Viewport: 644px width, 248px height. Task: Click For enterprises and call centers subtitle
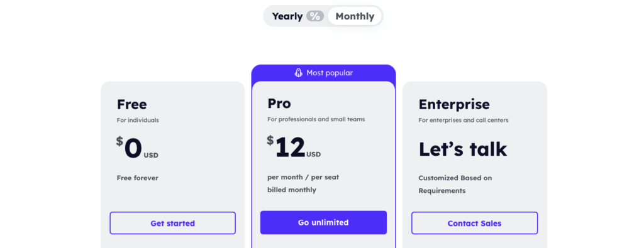tap(464, 120)
